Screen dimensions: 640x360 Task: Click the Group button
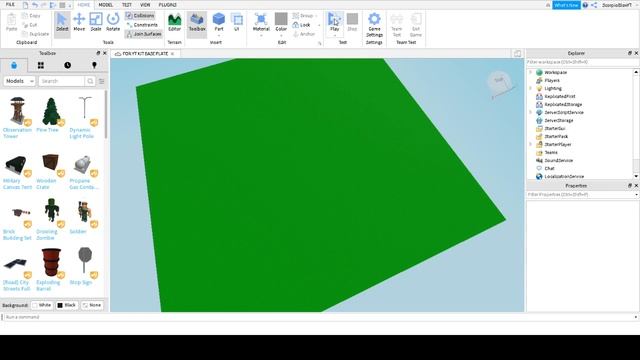pyautogui.click(x=303, y=16)
